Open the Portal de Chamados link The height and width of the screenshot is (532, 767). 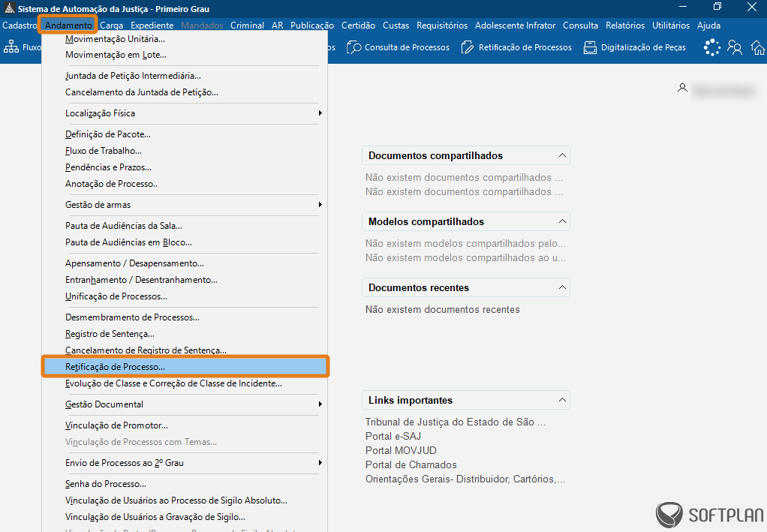pos(411,464)
